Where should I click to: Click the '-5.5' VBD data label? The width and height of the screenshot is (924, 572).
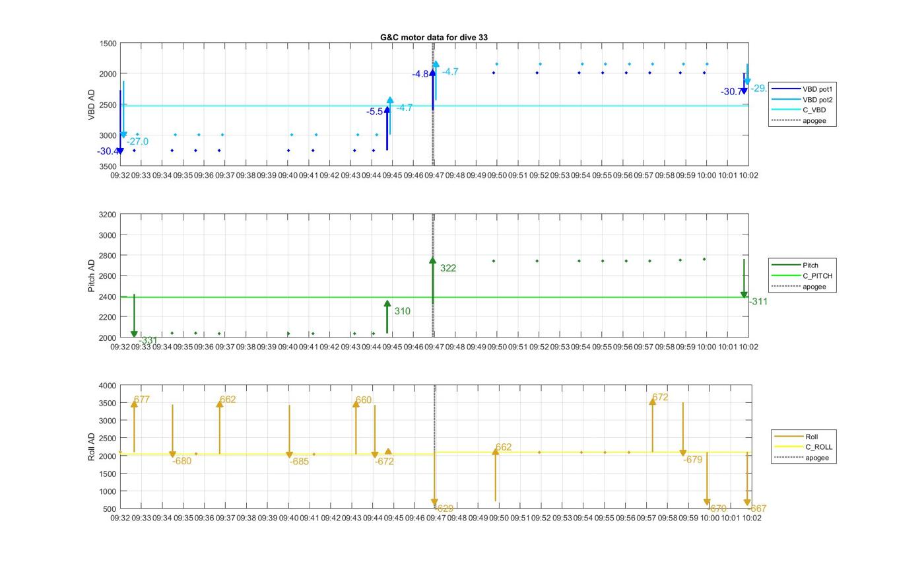(x=375, y=112)
